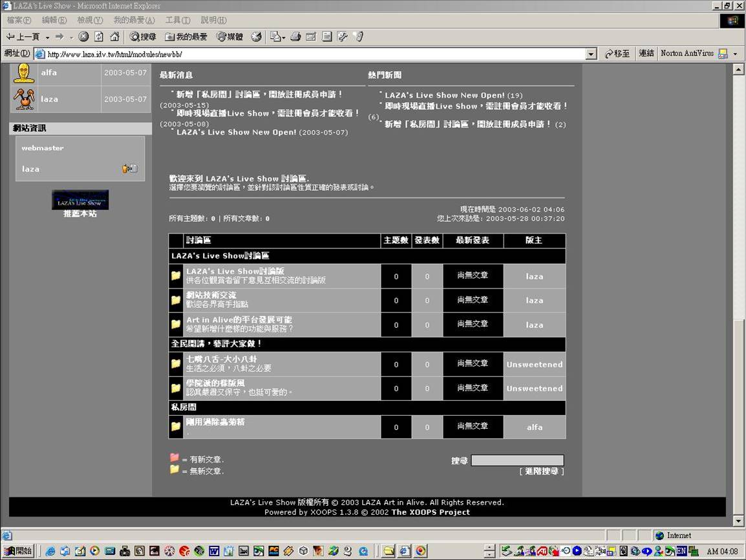Click the vertical scrollbar thumb

pyautogui.click(x=738, y=416)
